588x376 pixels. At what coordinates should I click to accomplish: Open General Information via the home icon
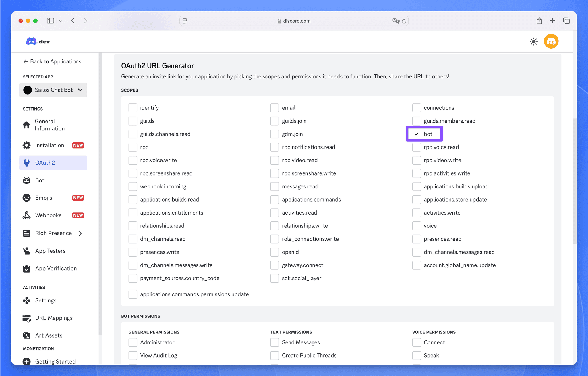click(26, 125)
